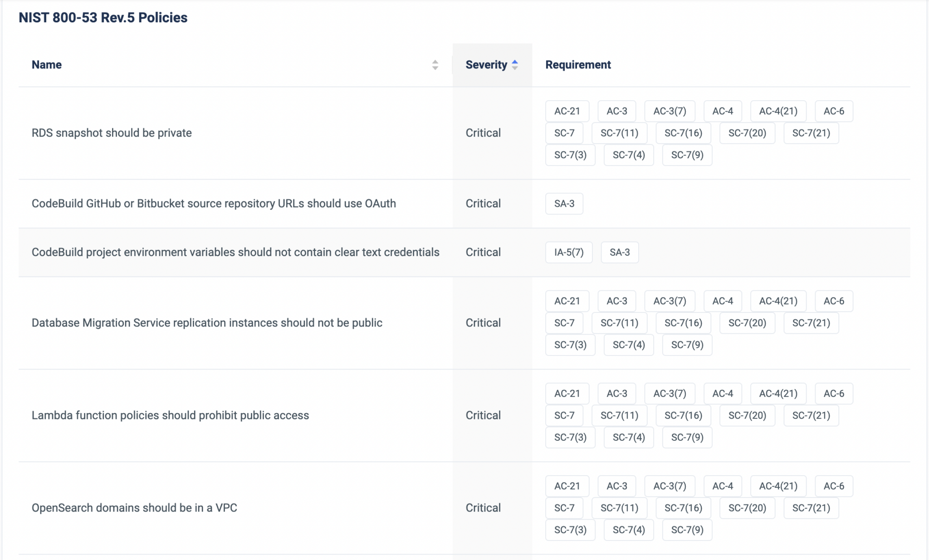Image resolution: width=929 pixels, height=560 pixels.
Task: Open the RDS snapshot should be private policy
Action: 112,133
